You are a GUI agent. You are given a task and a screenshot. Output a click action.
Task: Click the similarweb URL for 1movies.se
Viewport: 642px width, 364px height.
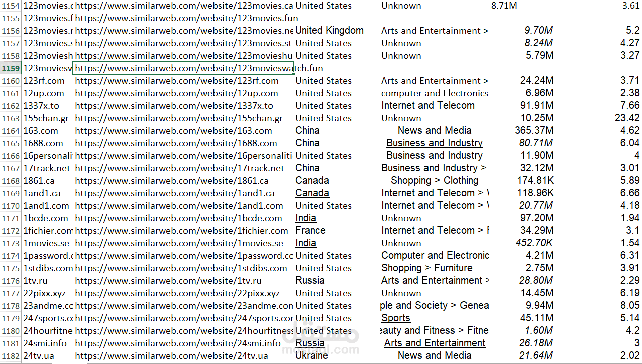pos(179,243)
